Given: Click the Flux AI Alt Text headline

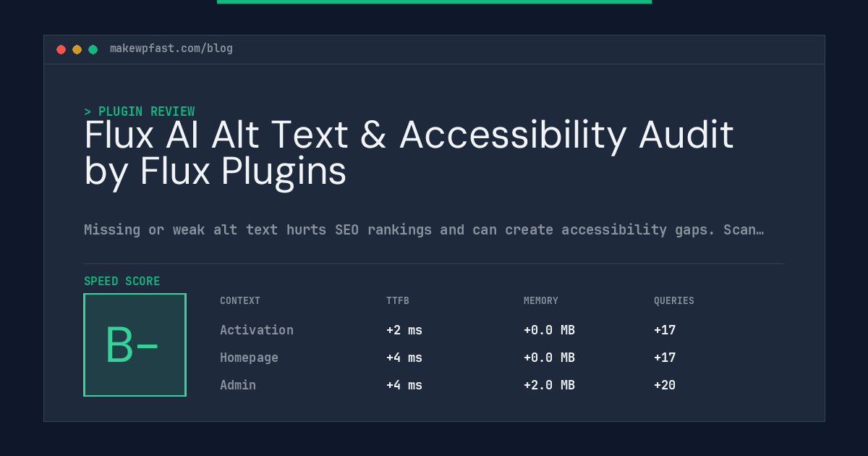Looking at the screenshot, I should point(409,153).
